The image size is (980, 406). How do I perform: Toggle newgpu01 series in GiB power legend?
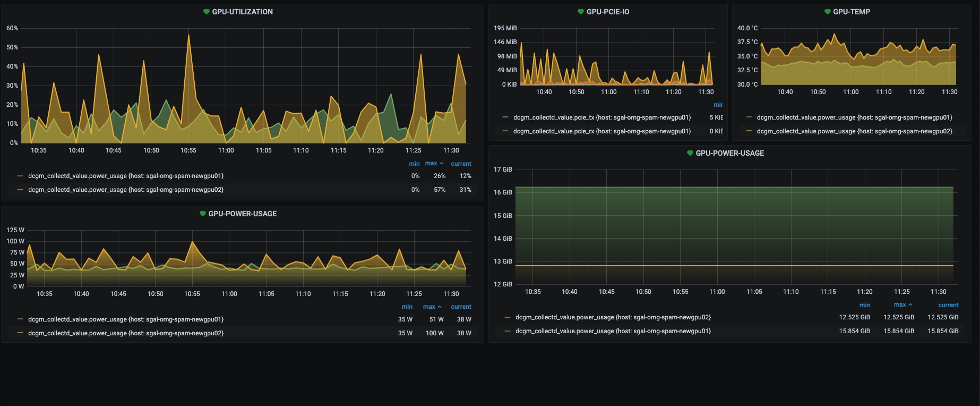[613, 331]
